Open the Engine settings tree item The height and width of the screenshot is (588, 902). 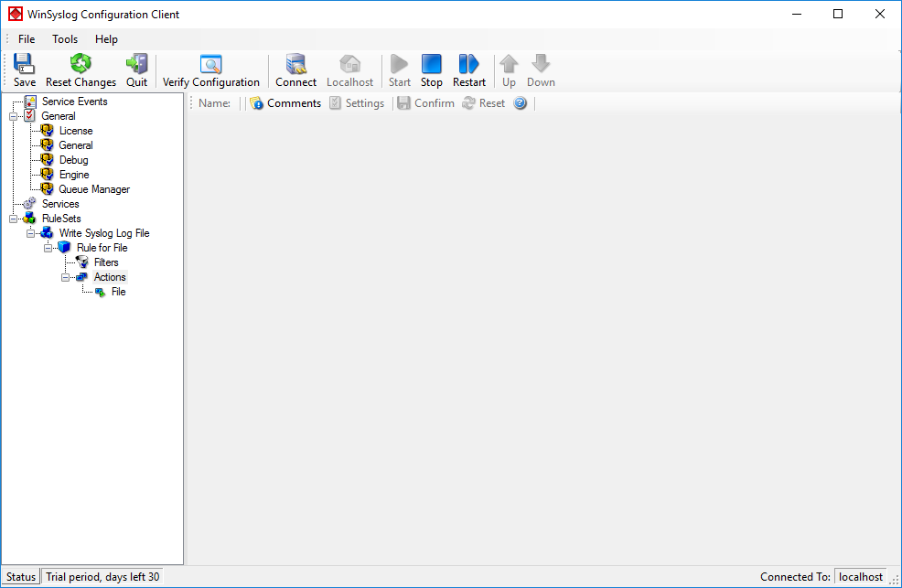(x=74, y=175)
